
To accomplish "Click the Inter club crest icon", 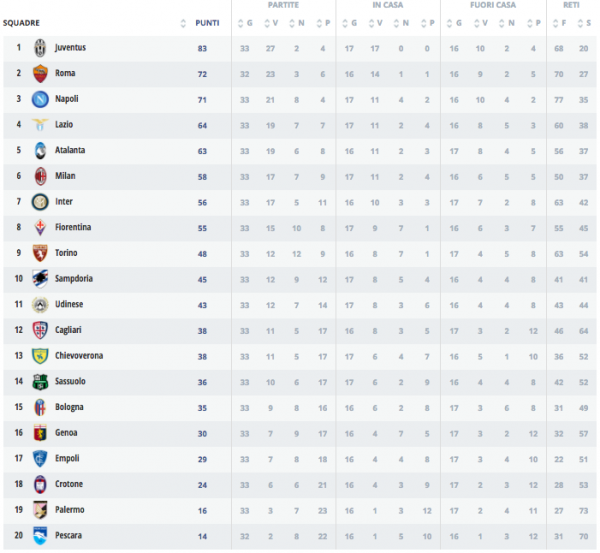I will 41,202.
